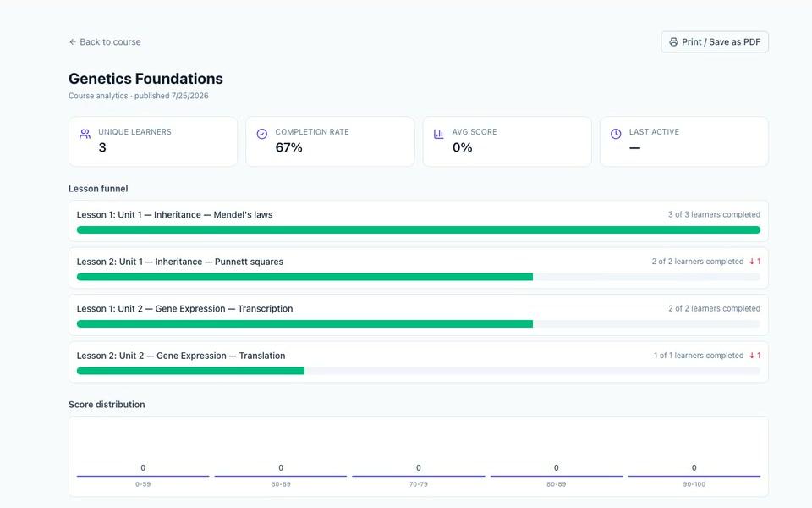
Task: Click 'Lesson 1: Unit 2 — Gene Expression — Transcription'
Action: (x=184, y=308)
